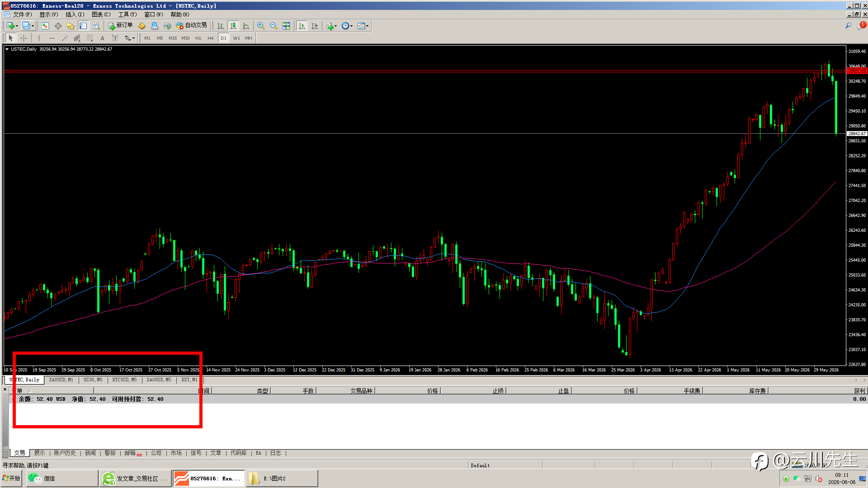The image size is (868, 488).
Task: Open the 显示(V) menu
Action: coord(49,14)
